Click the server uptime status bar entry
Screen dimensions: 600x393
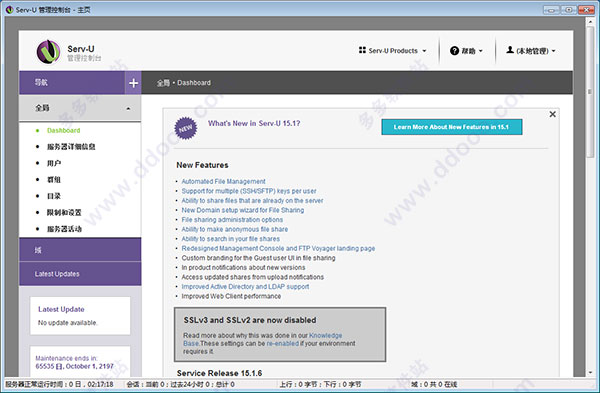point(59,384)
